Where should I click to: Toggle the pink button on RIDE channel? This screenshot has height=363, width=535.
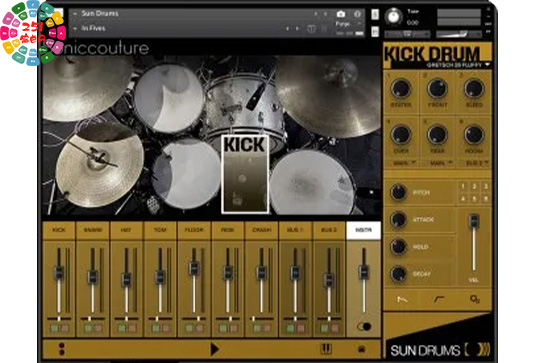point(233,328)
